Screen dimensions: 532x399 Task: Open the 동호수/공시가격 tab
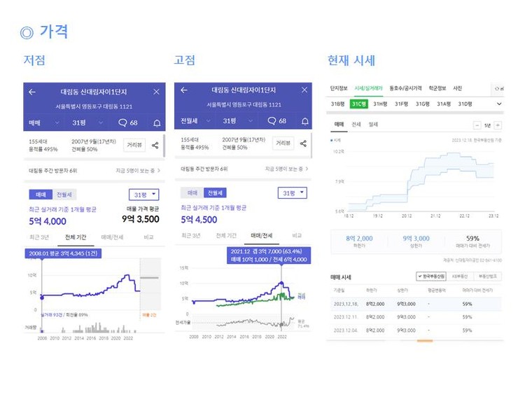[405, 88]
